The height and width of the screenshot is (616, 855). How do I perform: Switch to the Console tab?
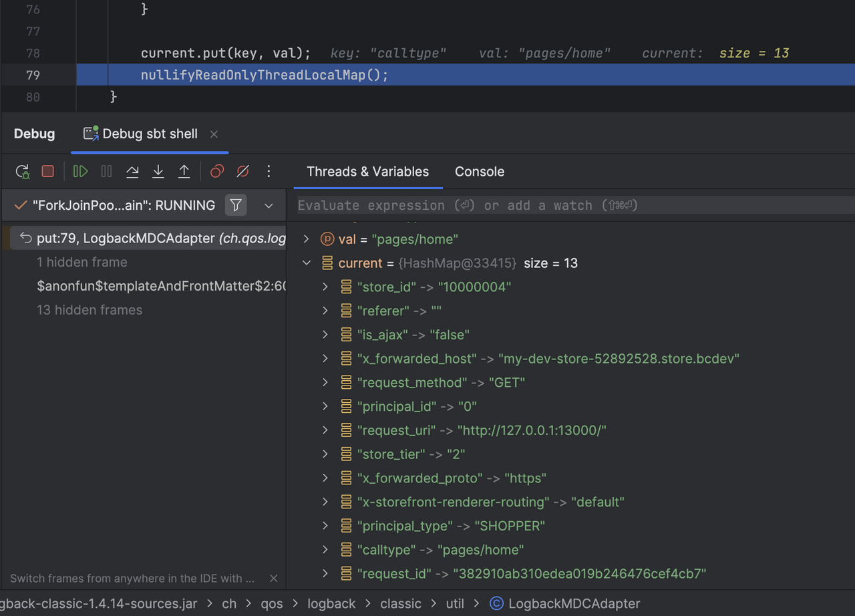[x=480, y=172]
